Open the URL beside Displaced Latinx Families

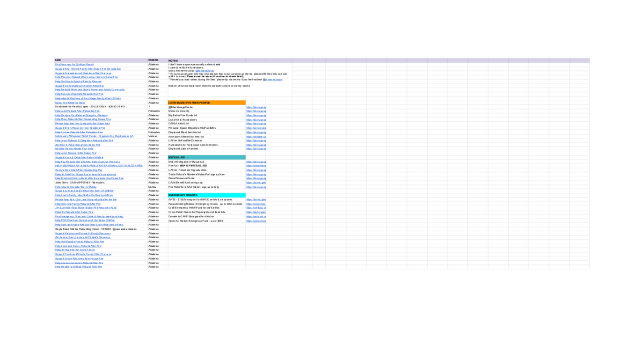click(x=256, y=149)
